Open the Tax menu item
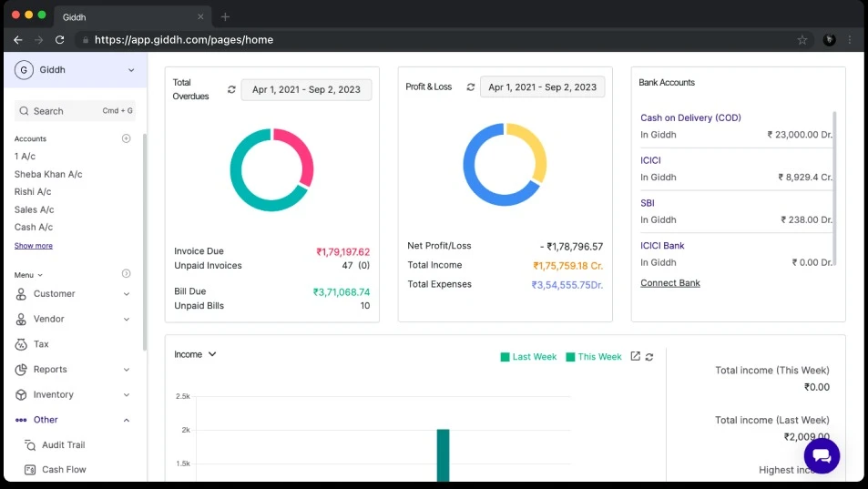 tap(41, 344)
